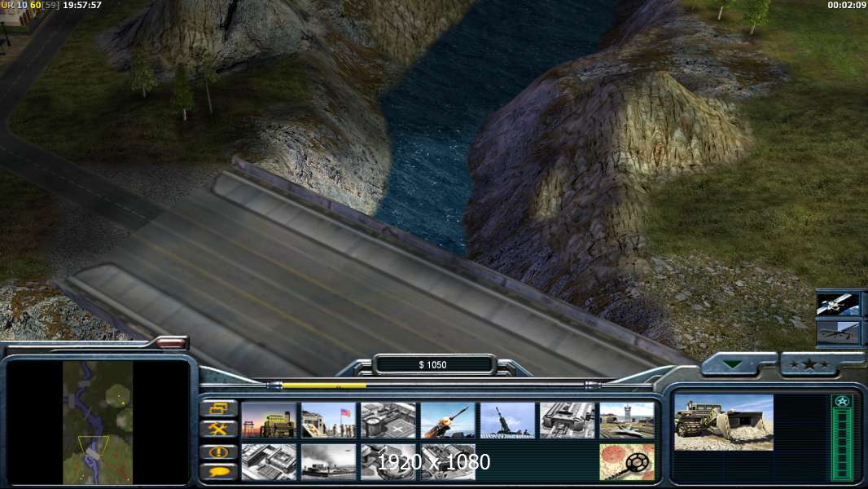
Task: Lower the control bar with green triangle
Action: tap(734, 364)
